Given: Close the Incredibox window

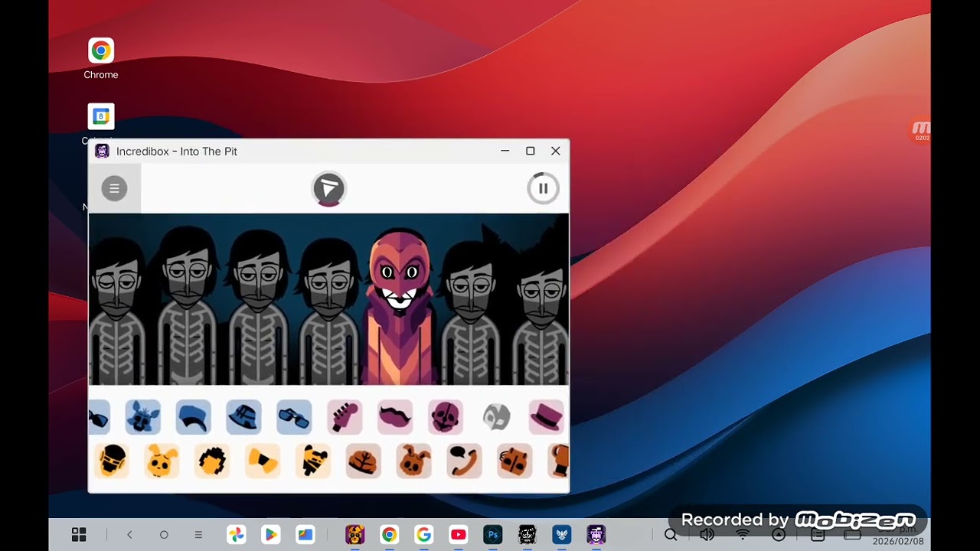Looking at the screenshot, I should click(556, 151).
